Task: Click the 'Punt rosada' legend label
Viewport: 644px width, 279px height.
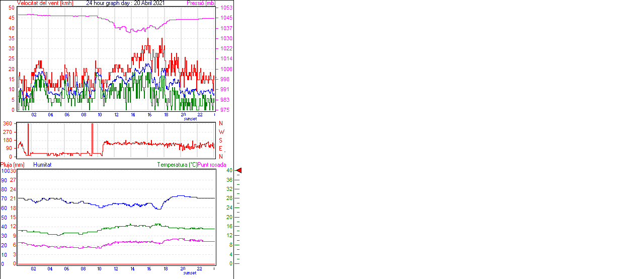Action: [x=212, y=165]
